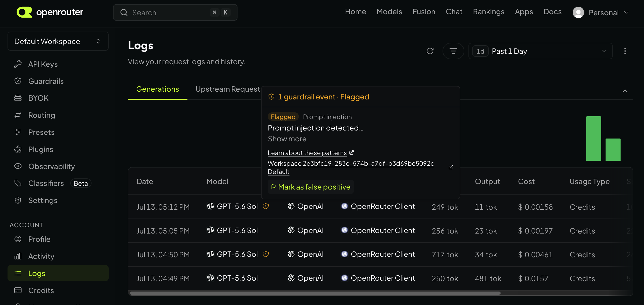Open the Past 1 Day time range dropdown
This screenshot has width=644, height=305.
point(541,51)
